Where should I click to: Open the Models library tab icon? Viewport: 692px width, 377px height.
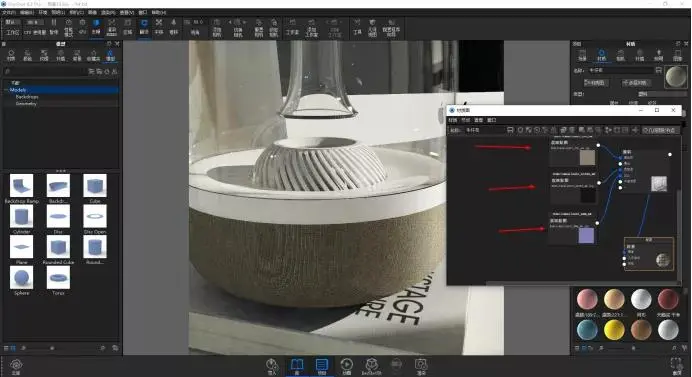click(x=110, y=56)
